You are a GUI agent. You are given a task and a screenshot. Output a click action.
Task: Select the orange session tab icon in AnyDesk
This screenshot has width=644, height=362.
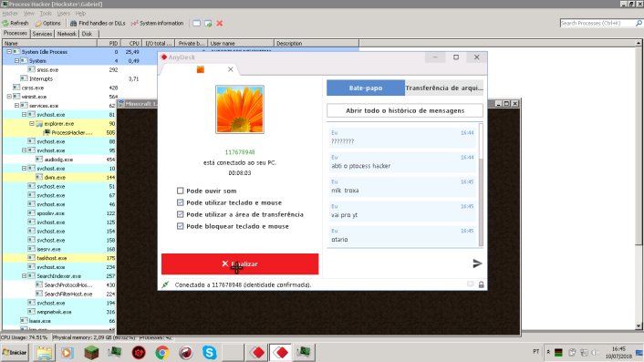point(201,69)
